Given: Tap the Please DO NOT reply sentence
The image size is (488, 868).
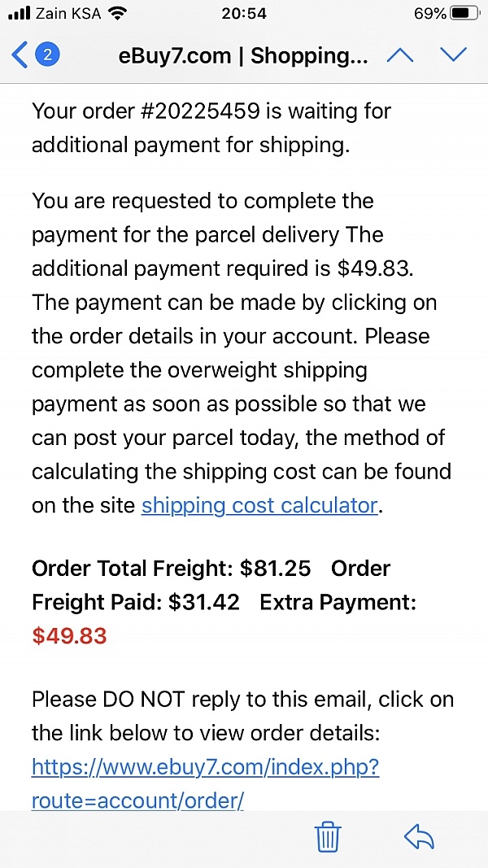Looking at the screenshot, I should [242, 700].
